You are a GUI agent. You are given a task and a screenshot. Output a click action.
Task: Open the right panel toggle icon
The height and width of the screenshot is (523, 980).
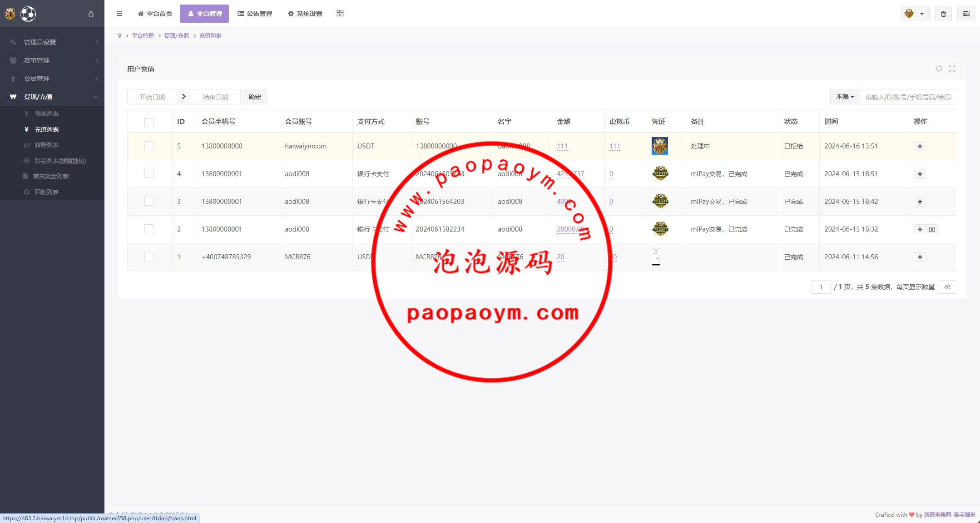966,14
